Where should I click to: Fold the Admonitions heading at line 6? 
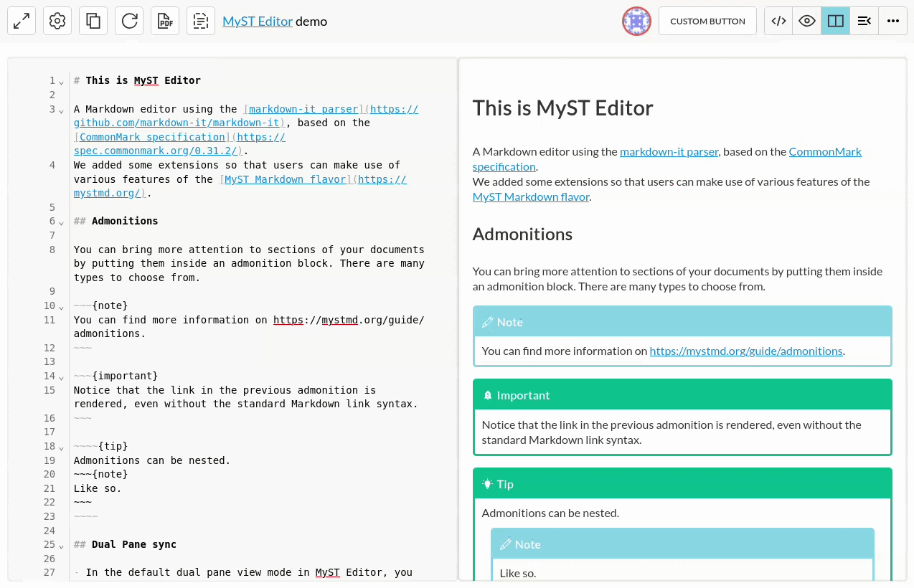click(62, 222)
